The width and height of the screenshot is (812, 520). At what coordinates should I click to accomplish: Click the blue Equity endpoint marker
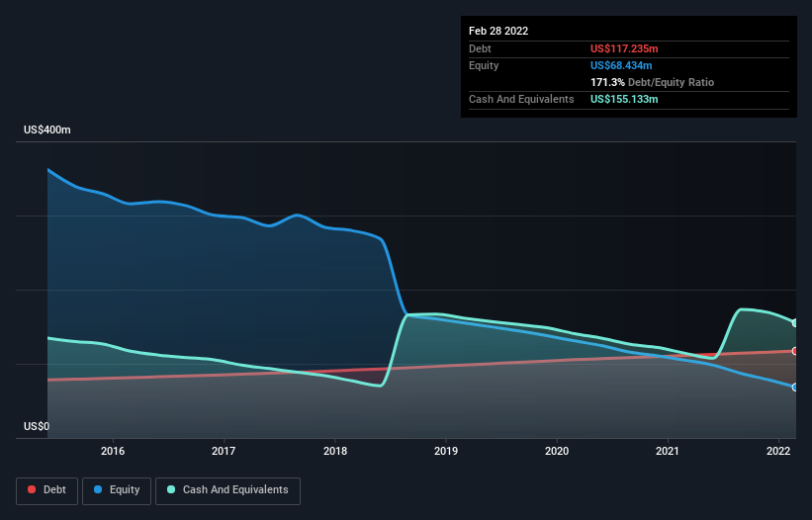coord(795,387)
